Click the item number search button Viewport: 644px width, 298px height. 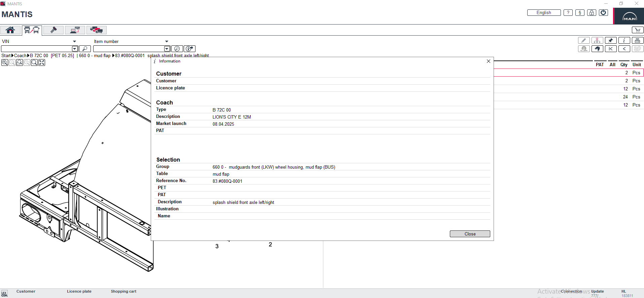(x=177, y=49)
